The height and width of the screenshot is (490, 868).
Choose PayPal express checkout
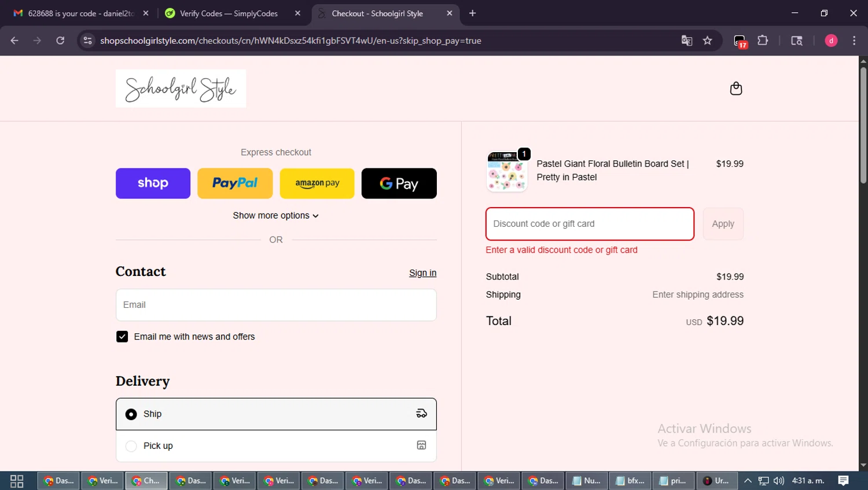pos(235,183)
